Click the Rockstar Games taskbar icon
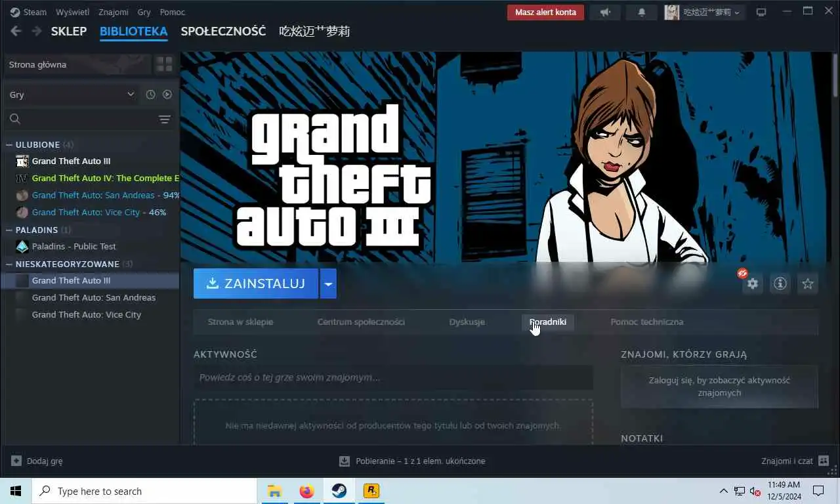This screenshot has height=504, width=840. click(x=371, y=491)
